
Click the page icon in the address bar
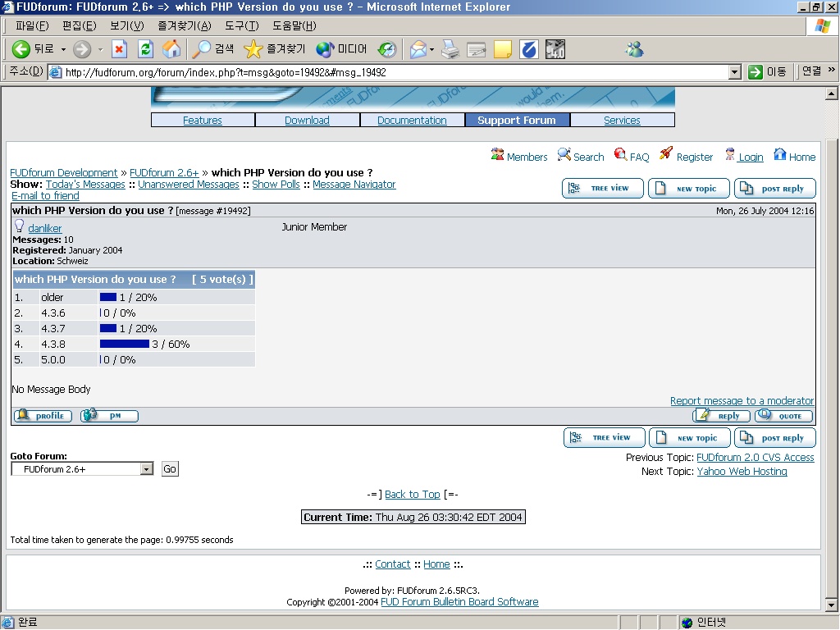tap(55, 72)
